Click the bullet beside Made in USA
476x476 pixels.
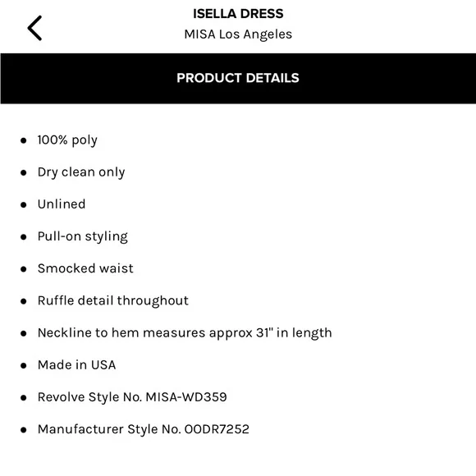[23, 365]
